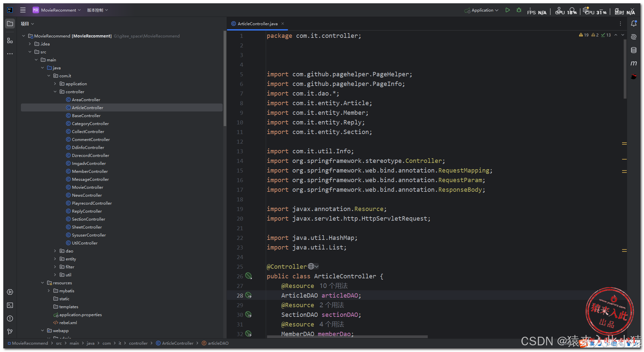Expand the entity package
The width and height of the screenshot is (644, 352).
coord(55,259)
